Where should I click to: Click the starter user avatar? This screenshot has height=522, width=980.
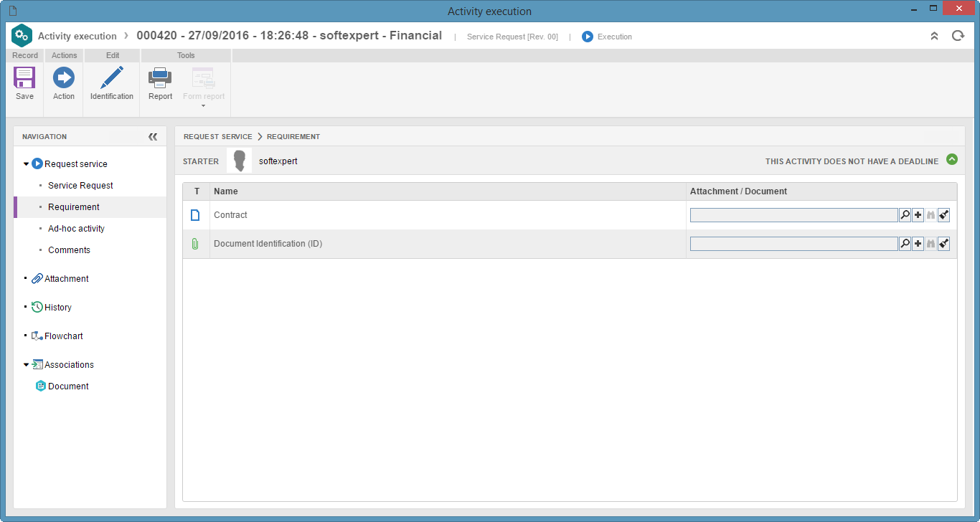click(239, 161)
